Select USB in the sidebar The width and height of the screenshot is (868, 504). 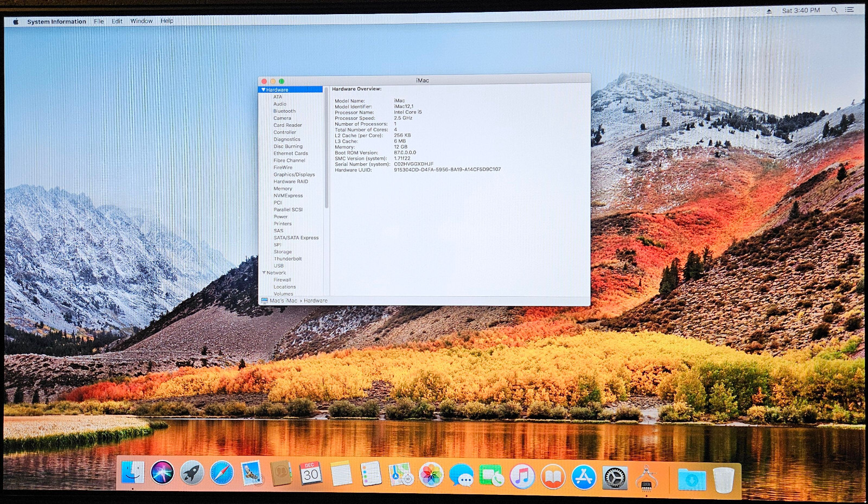coord(278,266)
